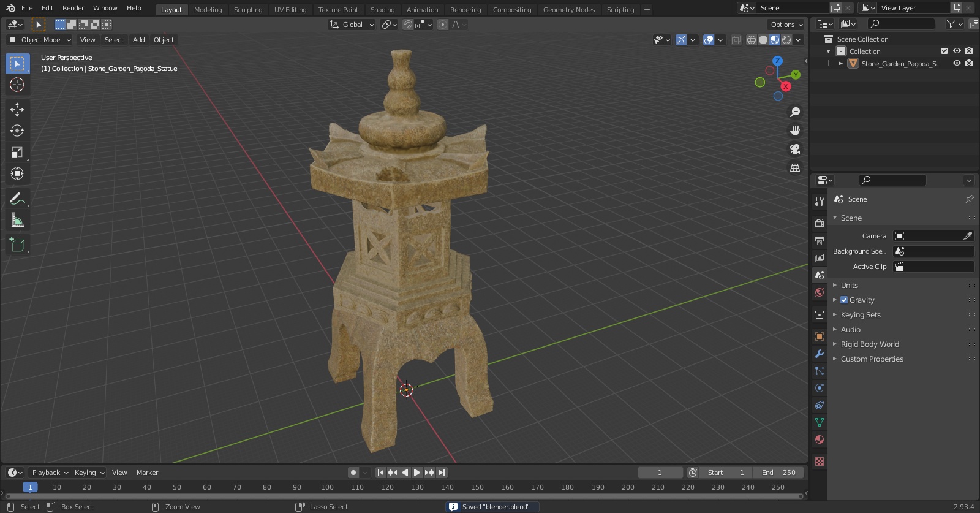
Task: Open the Texture properties tab
Action: tap(819, 461)
